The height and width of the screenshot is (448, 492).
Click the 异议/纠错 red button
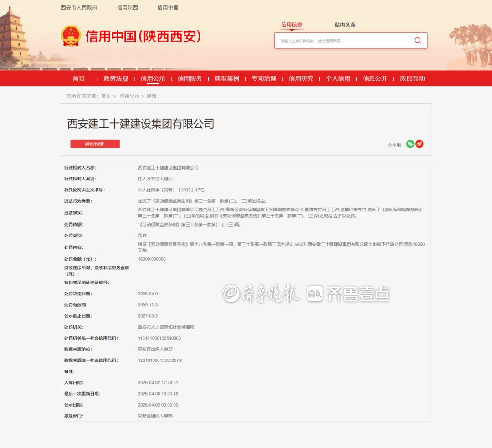pyautogui.click(x=95, y=144)
